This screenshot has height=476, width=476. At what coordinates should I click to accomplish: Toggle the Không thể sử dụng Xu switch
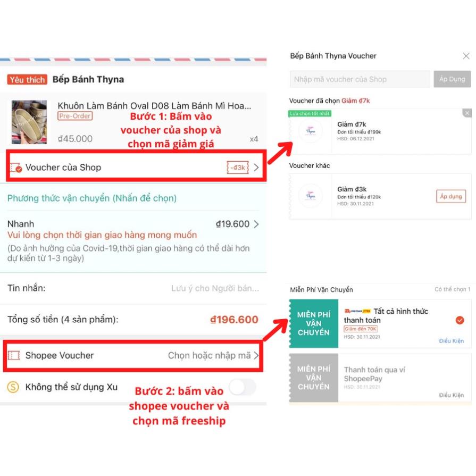pos(243,387)
